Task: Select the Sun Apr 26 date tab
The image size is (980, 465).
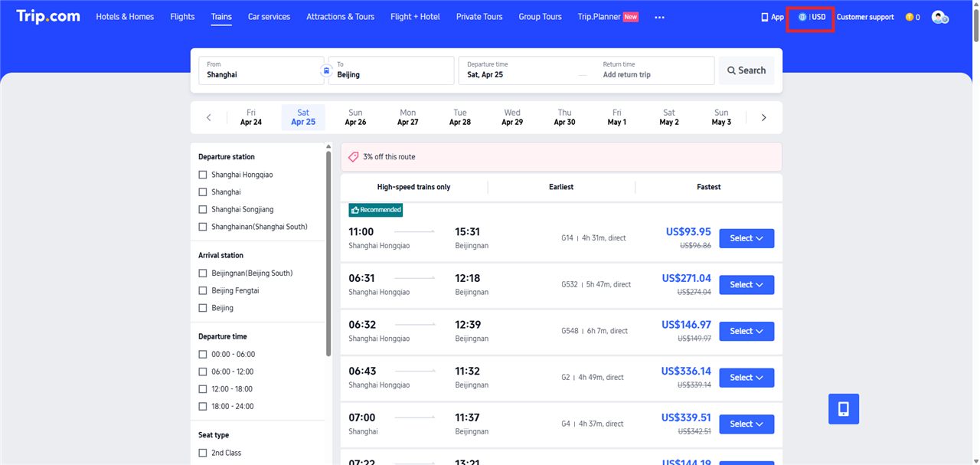Action: pyautogui.click(x=355, y=116)
